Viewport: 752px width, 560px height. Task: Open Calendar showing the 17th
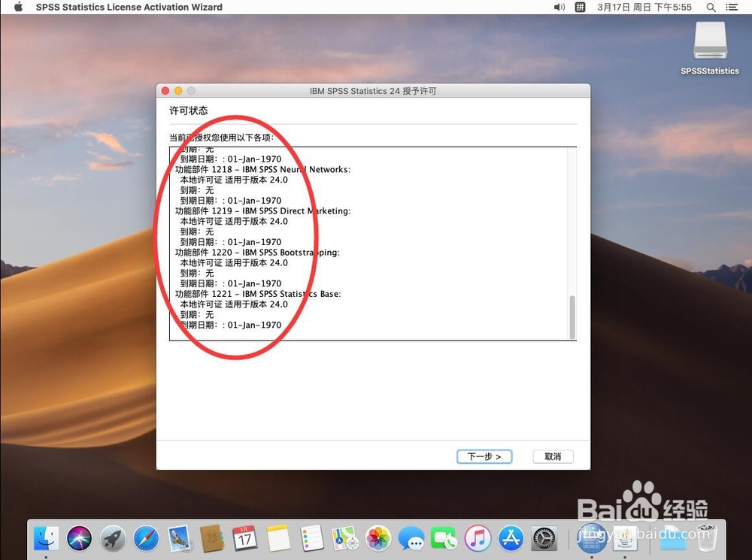[x=246, y=538]
